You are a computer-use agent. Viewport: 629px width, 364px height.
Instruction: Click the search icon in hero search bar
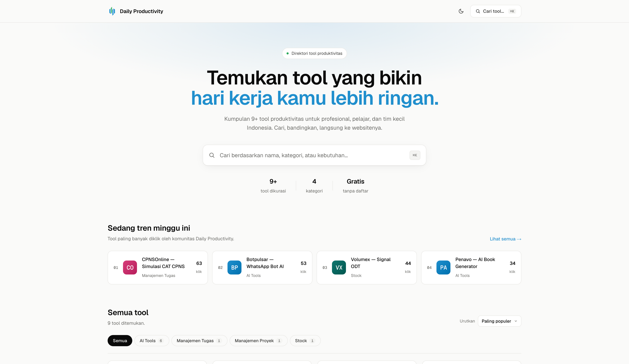click(x=212, y=155)
